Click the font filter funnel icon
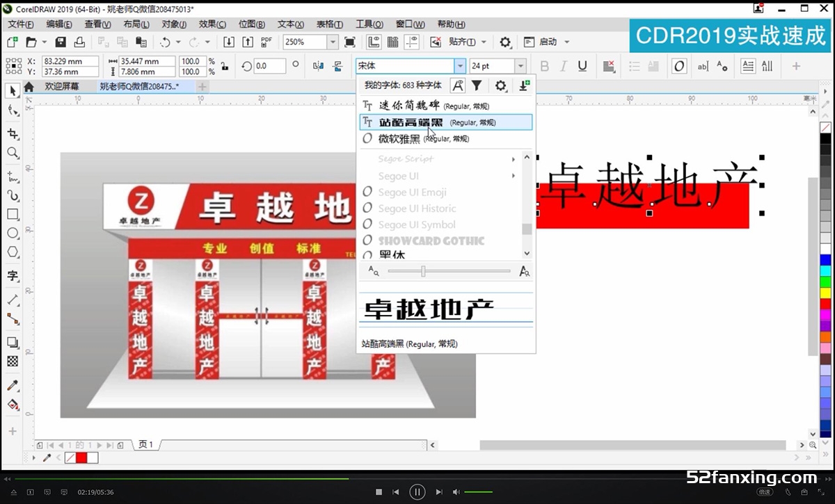The height and width of the screenshot is (504, 835). [477, 86]
